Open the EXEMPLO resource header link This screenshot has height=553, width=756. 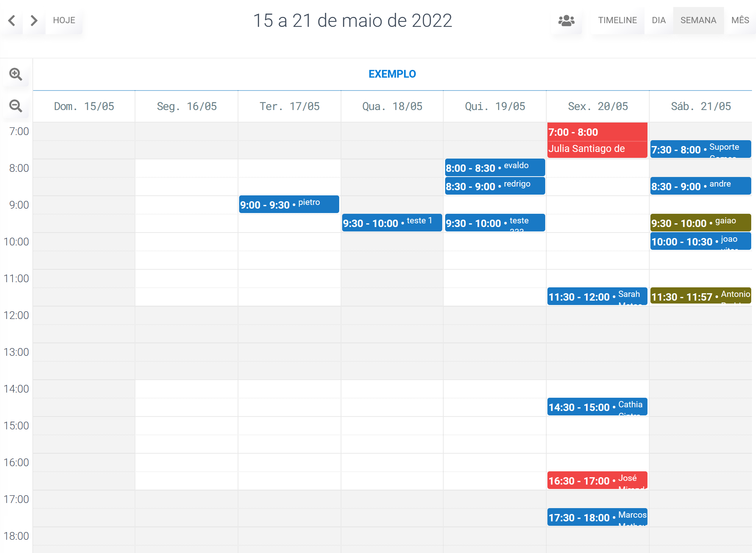tap(392, 74)
